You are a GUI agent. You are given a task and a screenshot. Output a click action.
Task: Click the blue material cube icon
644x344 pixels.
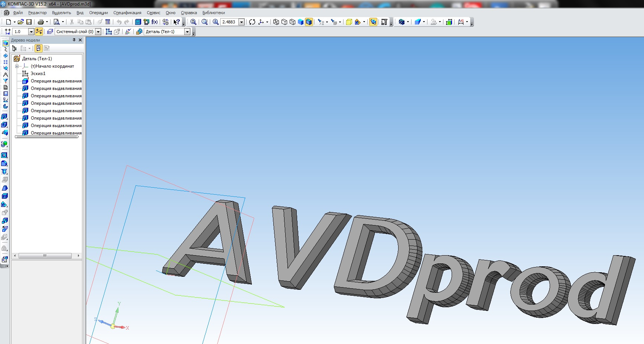coord(418,22)
